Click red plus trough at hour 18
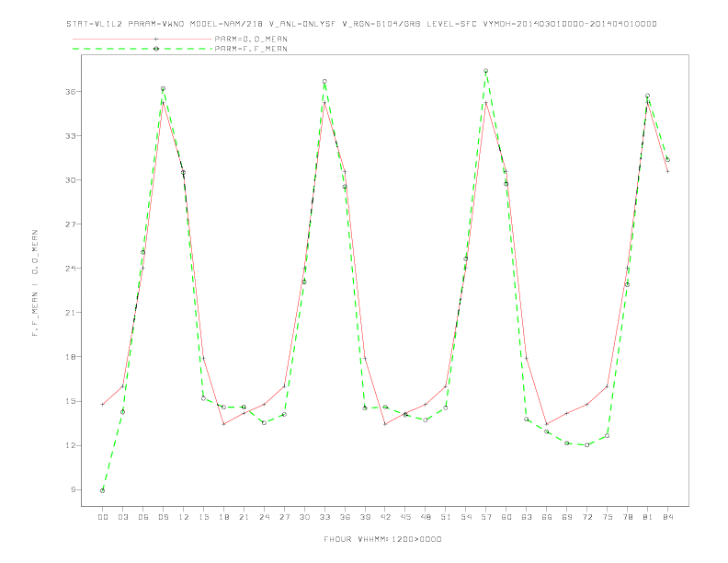 pos(223,424)
